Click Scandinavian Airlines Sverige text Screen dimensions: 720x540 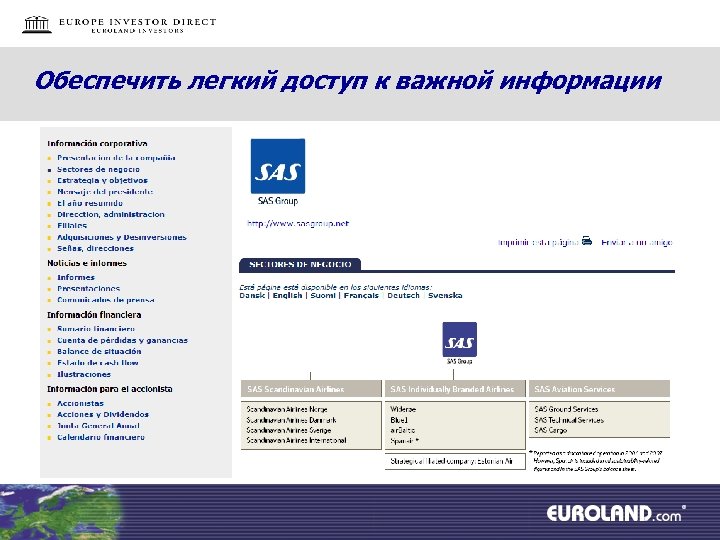[289, 430]
